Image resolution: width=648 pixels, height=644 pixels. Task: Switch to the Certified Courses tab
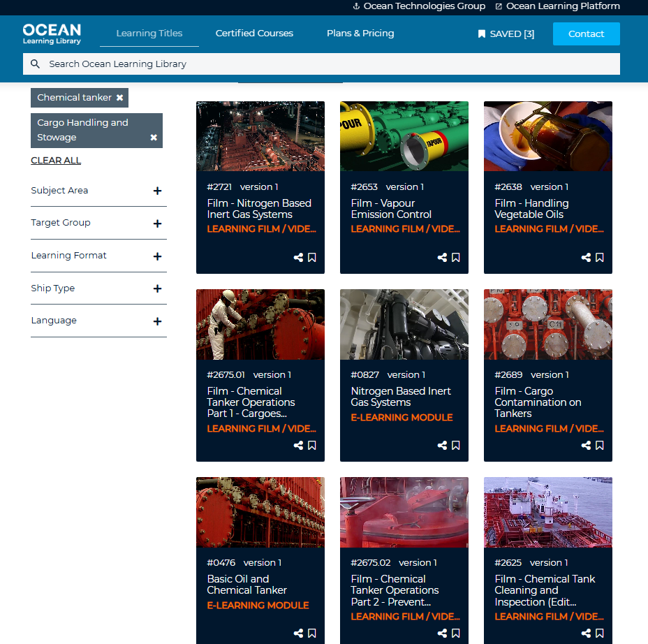[x=254, y=33]
